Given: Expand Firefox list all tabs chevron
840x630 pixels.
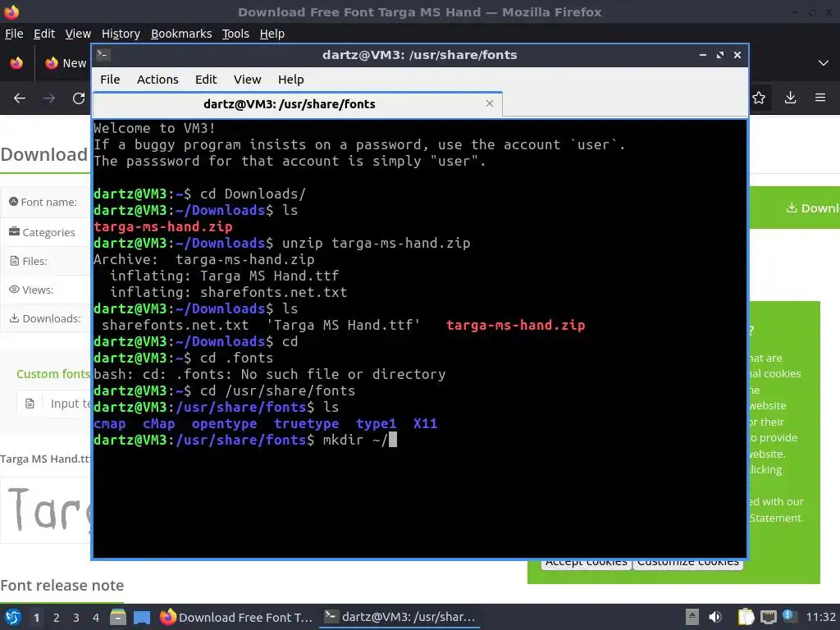Looking at the screenshot, I should pos(824,62).
